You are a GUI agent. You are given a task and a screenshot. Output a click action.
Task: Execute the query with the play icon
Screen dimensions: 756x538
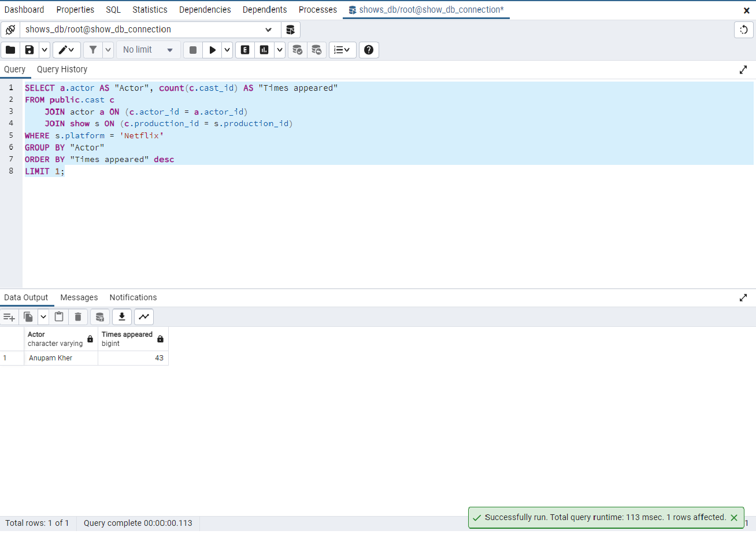point(213,50)
